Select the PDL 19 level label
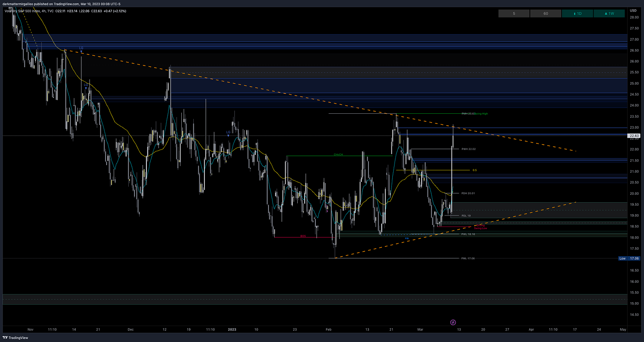Viewport: 644px width, 342px height. (466, 215)
